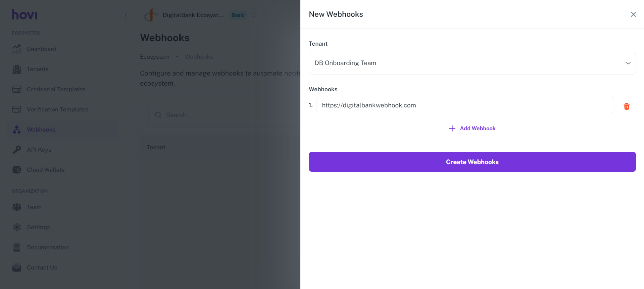Click the Settings gear icon
Viewport: 644px width, 289px height.
pos(17,227)
